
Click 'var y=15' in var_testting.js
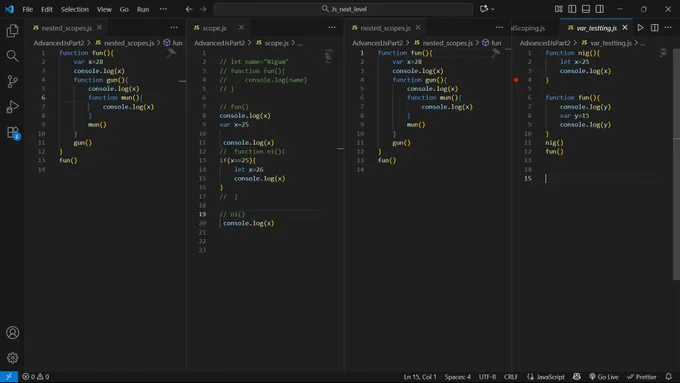574,115
